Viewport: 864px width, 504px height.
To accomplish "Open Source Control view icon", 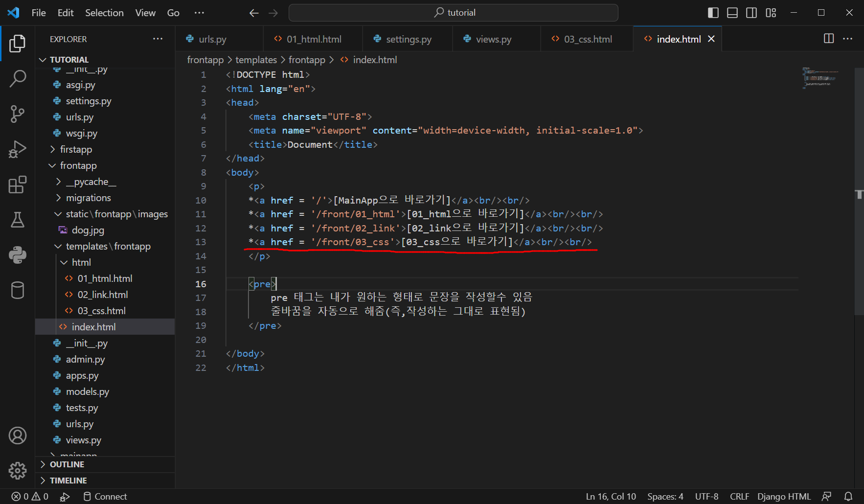I will (18, 114).
